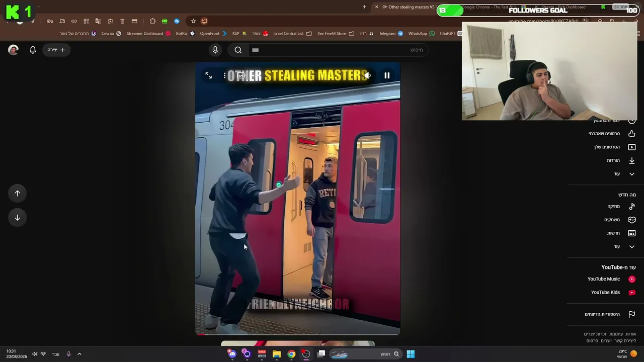Viewport: 644px width, 362px height.
Task: Open YouTube notifications bell
Action: [33, 50]
